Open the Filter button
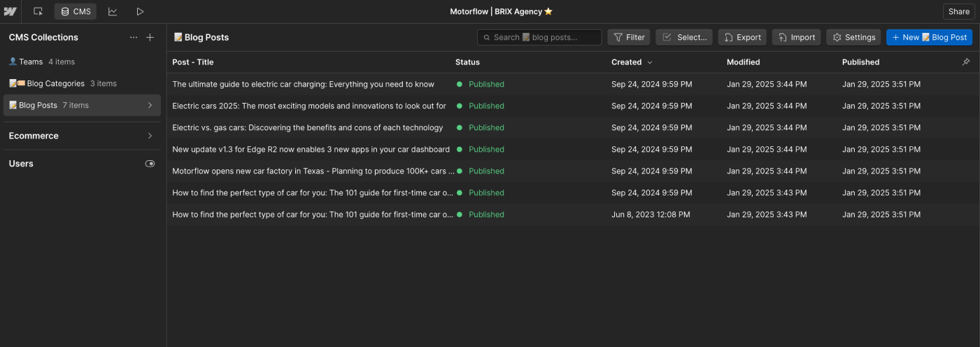Image resolution: width=980 pixels, height=347 pixels. click(629, 37)
